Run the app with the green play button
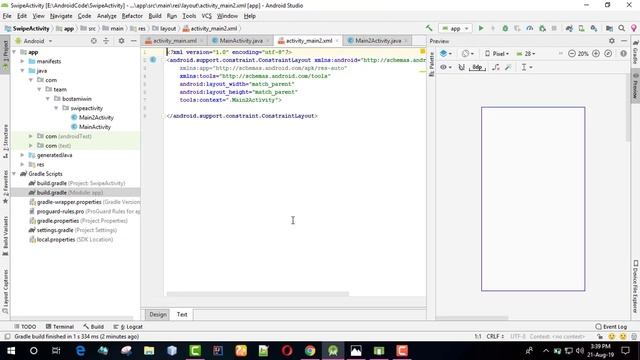 481,28
